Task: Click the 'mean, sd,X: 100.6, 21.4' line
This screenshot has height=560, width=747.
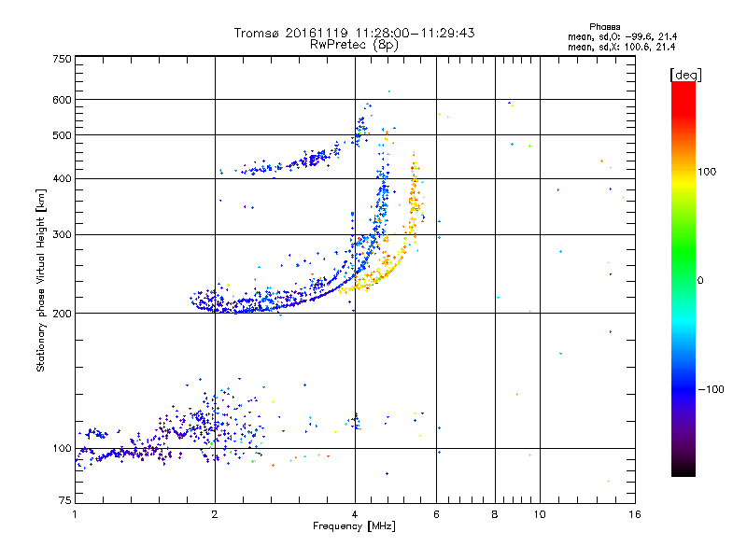Action: [x=621, y=47]
